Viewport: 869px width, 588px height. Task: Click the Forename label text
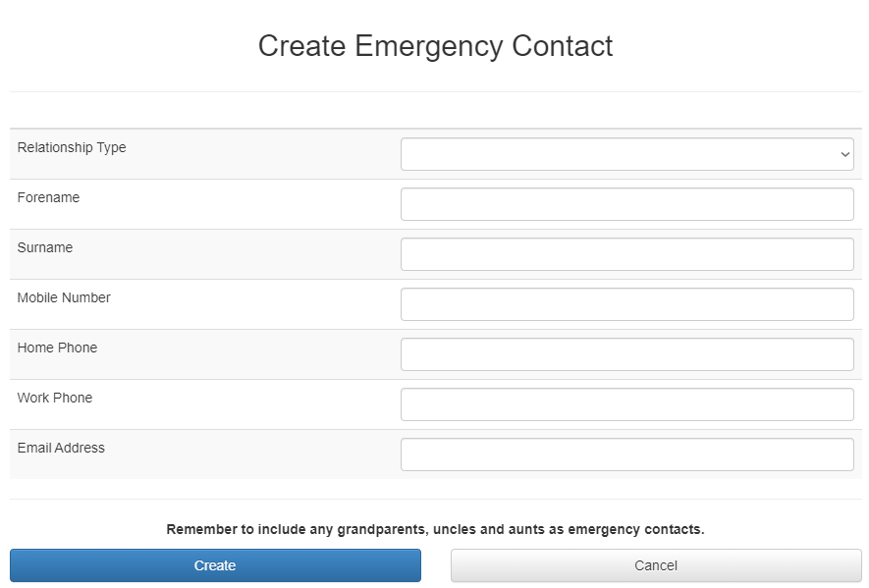point(48,197)
